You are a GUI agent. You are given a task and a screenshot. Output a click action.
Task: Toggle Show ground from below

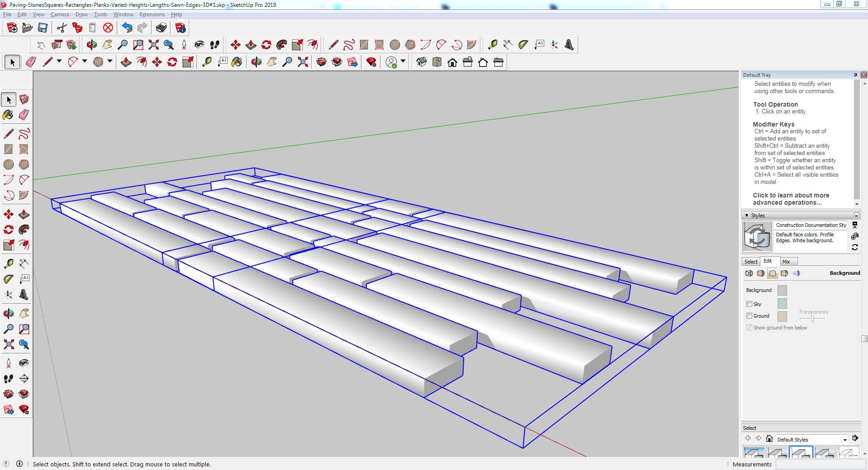(749, 328)
